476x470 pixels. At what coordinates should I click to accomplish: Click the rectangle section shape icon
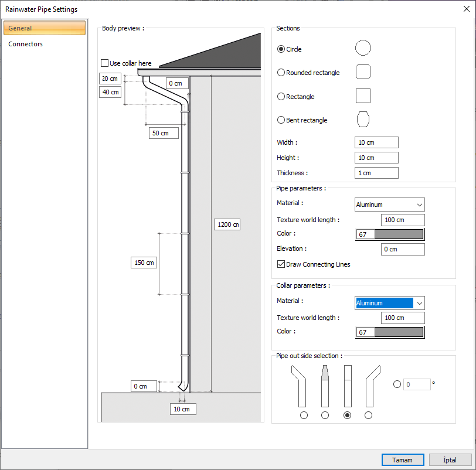point(363,96)
